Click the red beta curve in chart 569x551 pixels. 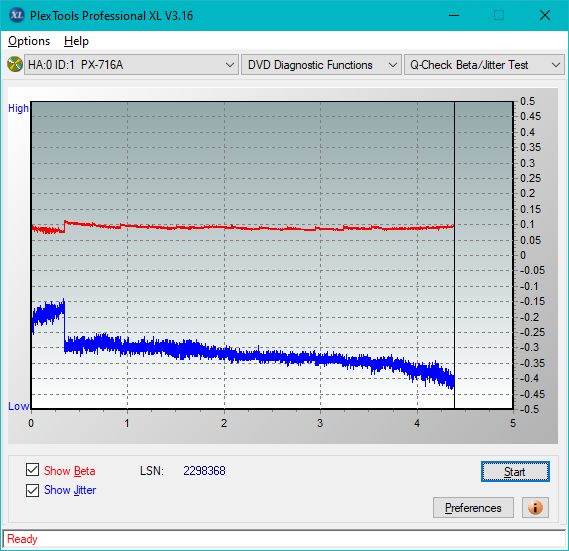pyautogui.click(x=242, y=227)
